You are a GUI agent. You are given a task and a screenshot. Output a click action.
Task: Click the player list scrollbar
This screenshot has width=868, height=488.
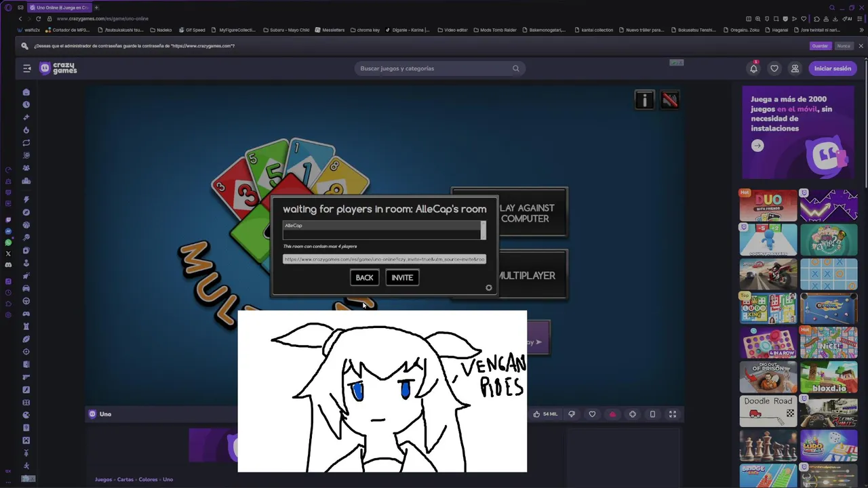pyautogui.click(x=484, y=230)
